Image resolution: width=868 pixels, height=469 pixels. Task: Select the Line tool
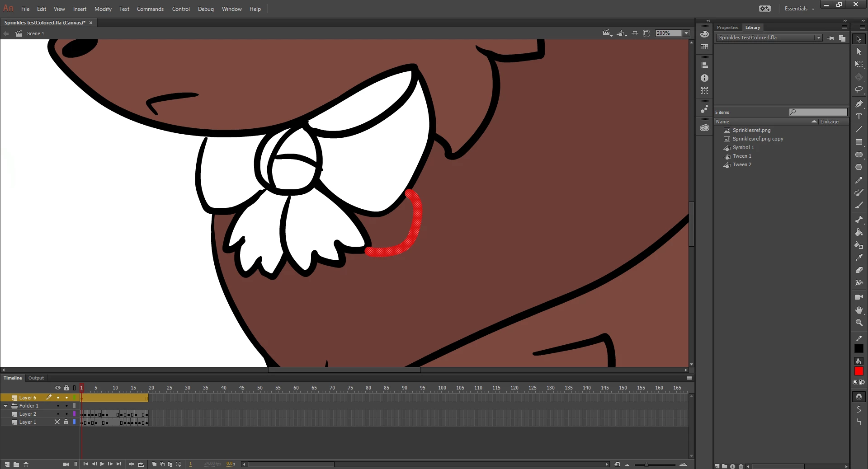(859, 129)
